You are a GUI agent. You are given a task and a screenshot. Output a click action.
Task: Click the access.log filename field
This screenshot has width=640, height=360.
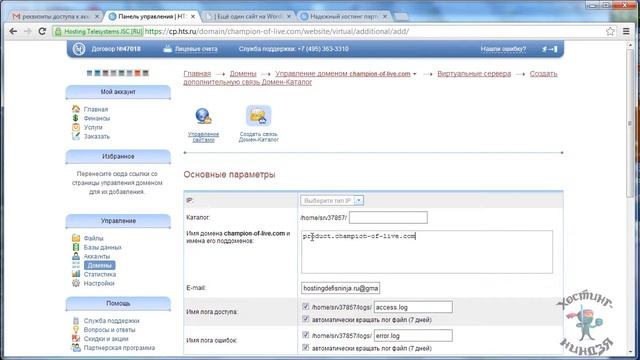click(413, 307)
